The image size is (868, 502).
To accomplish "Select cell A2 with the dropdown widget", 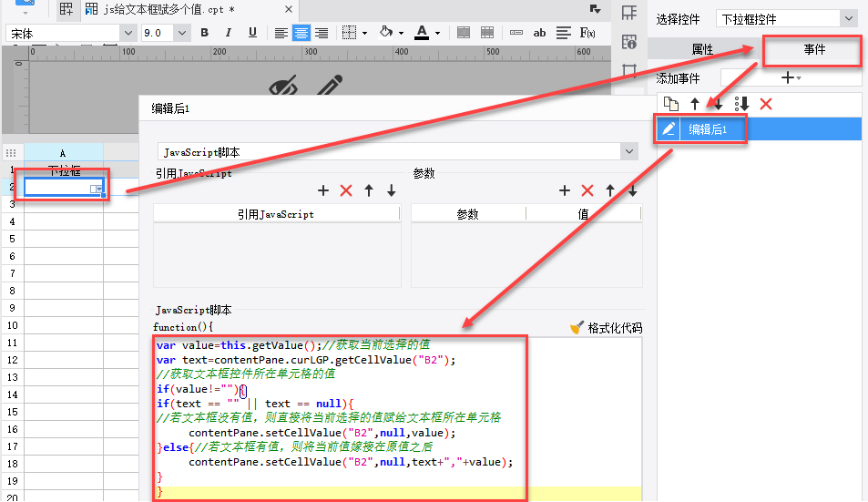I will (64, 187).
